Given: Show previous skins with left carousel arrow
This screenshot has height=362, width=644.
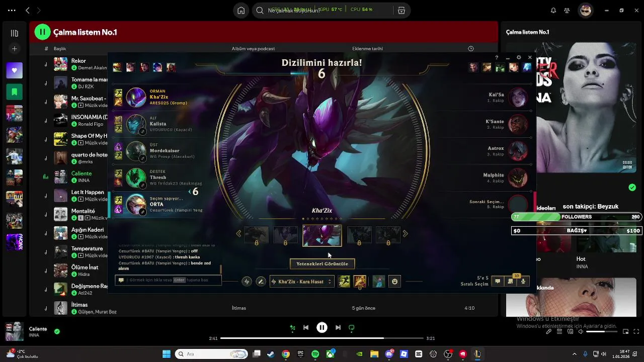Looking at the screenshot, I should [x=238, y=234].
